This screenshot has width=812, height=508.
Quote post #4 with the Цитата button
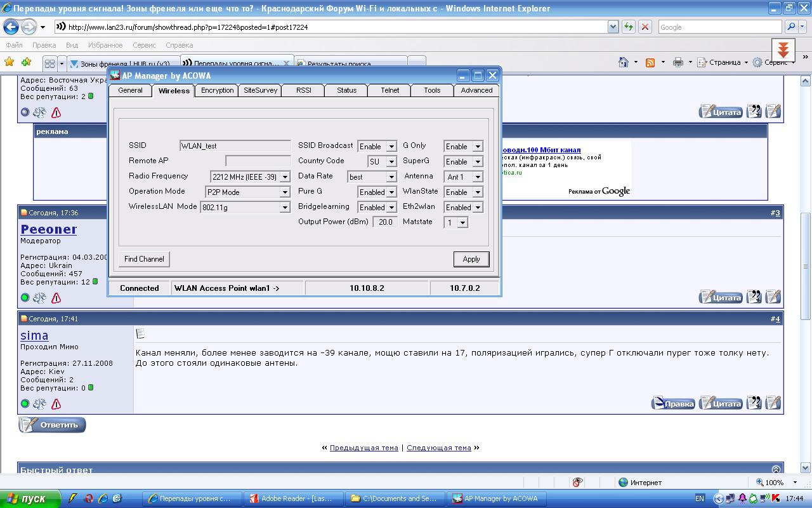pyautogui.click(x=721, y=403)
